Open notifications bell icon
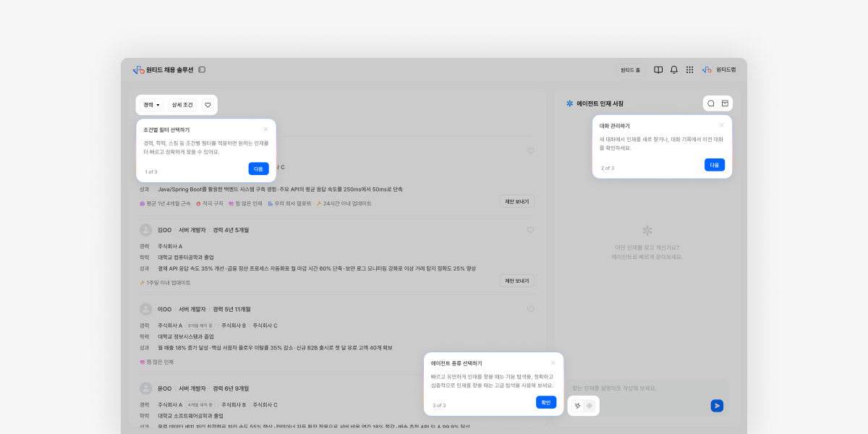 (x=674, y=70)
